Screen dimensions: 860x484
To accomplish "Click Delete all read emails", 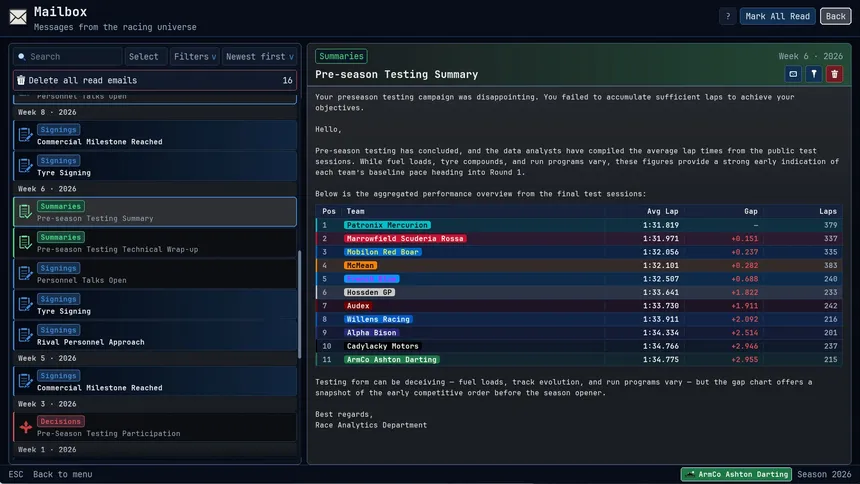I will [155, 80].
